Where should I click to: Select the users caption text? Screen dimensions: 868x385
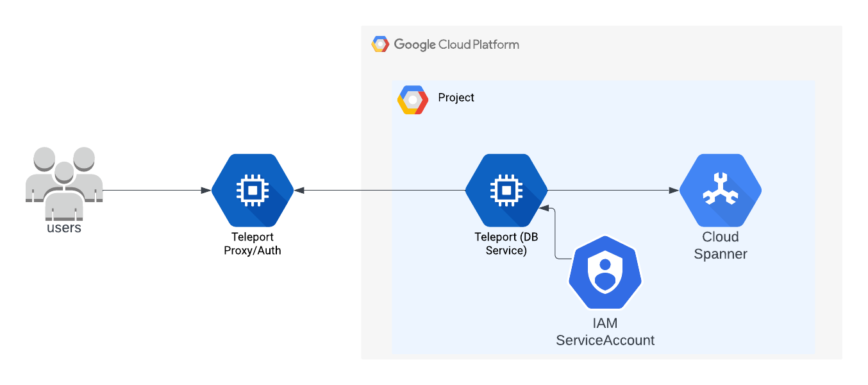click(x=63, y=227)
